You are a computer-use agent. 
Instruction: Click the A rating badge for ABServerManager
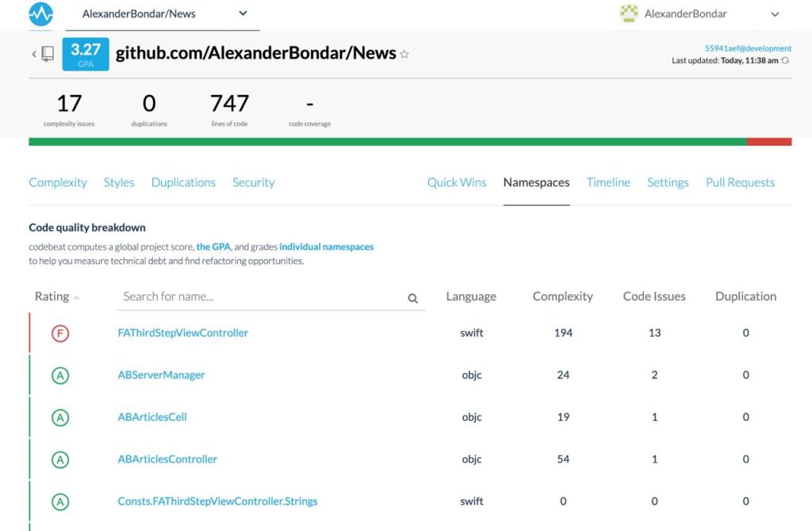coord(60,375)
